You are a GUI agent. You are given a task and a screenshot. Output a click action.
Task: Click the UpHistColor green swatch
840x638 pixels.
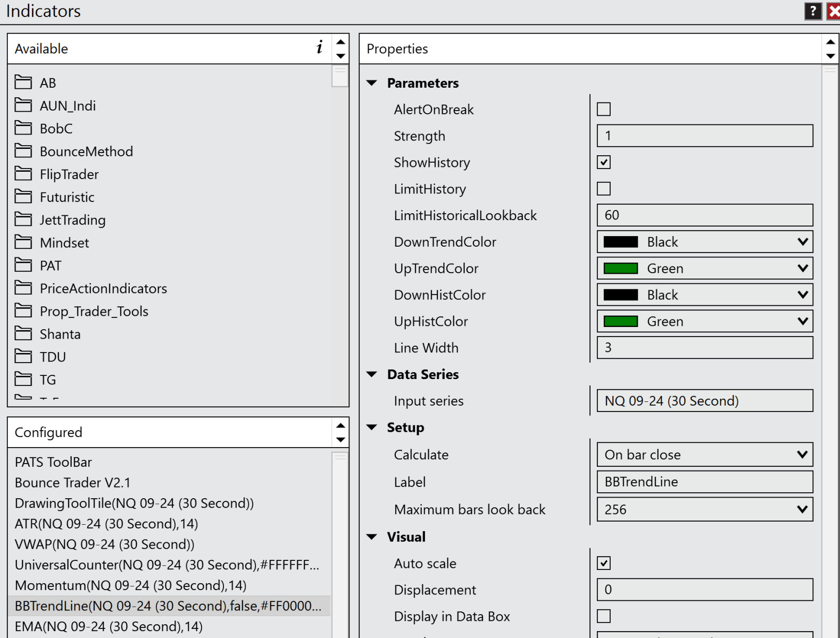[x=621, y=321]
